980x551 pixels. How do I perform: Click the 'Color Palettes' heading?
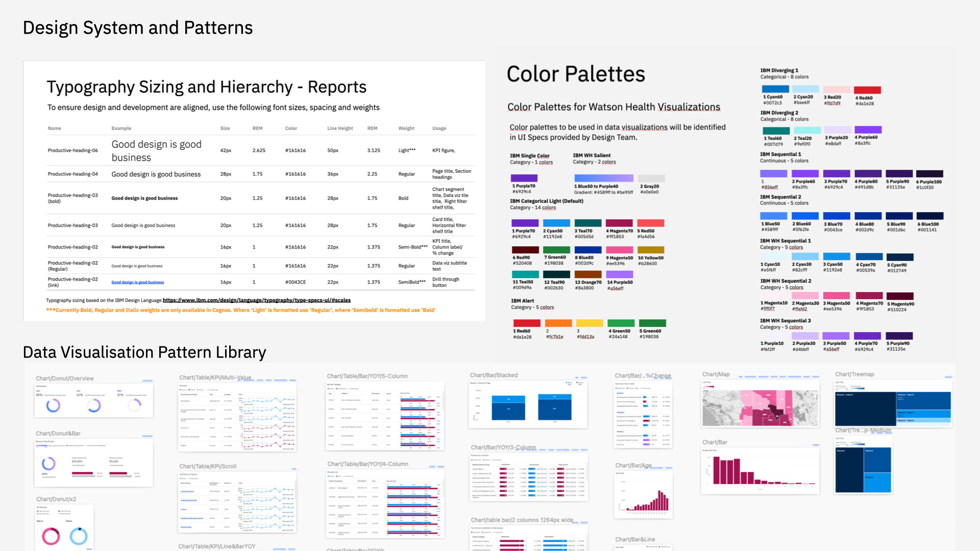tap(576, 74)
